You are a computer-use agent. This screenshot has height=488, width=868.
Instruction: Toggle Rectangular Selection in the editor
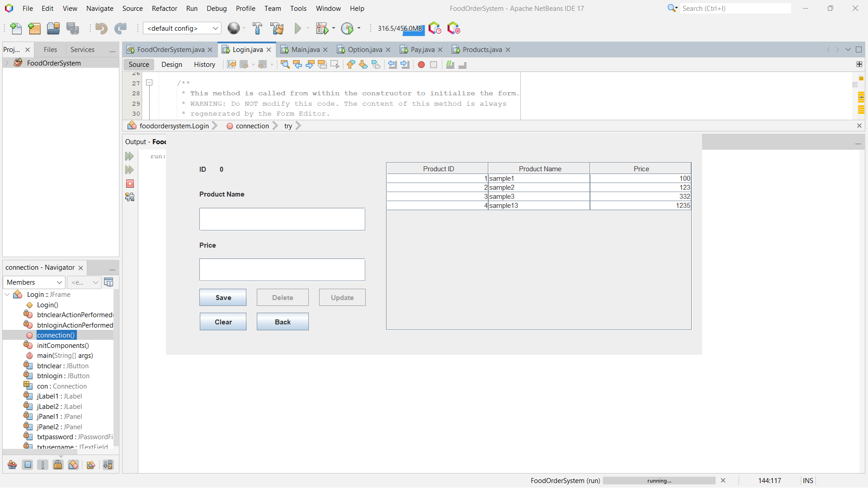pyautogui.click(x=335, y=65)
